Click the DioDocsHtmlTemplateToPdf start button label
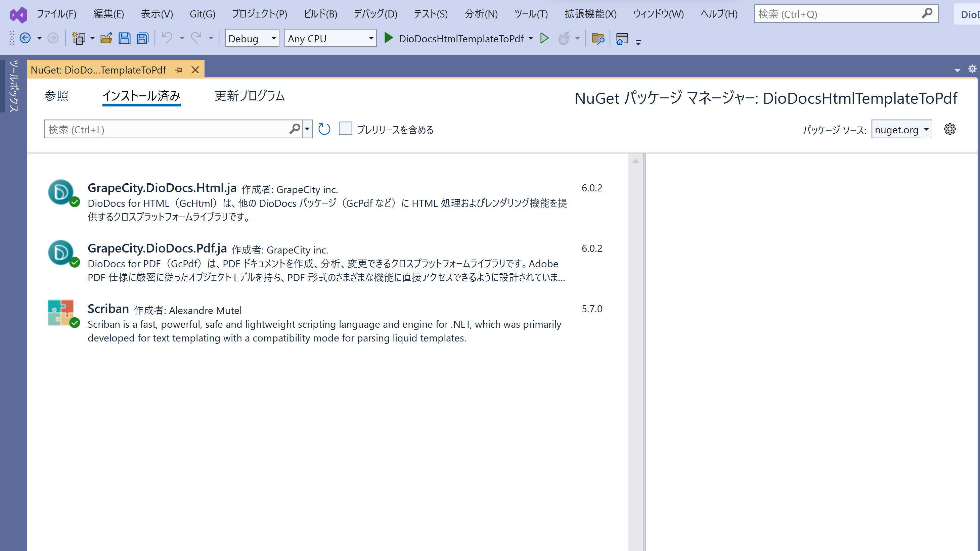This screenshot has height=551, width=980. (461, 38)
